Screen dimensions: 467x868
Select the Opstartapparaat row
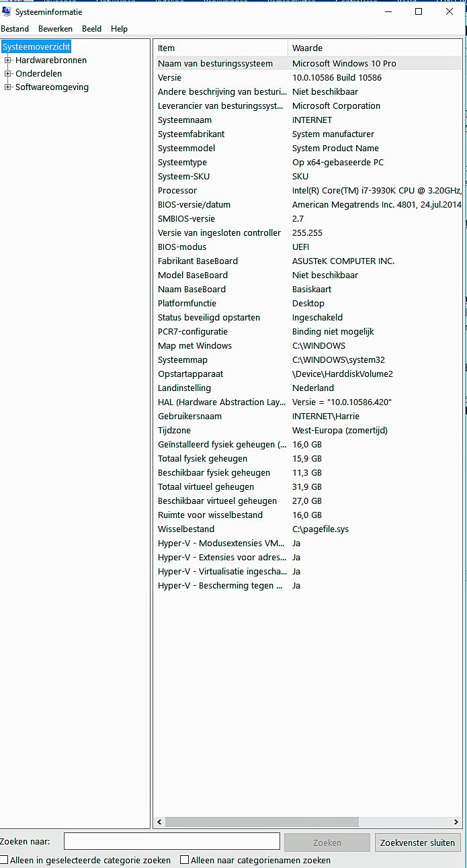pyautogui.click(x=309, y=374)
